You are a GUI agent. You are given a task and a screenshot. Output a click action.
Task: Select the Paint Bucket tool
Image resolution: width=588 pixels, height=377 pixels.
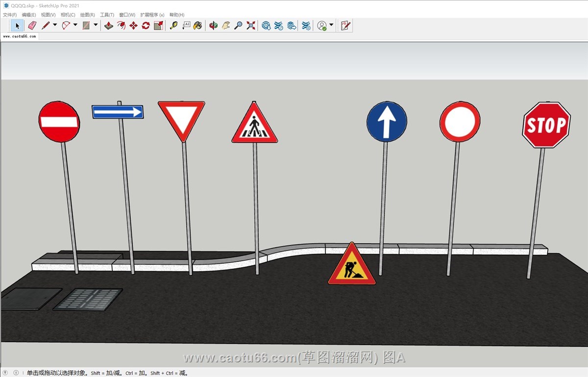197,25
